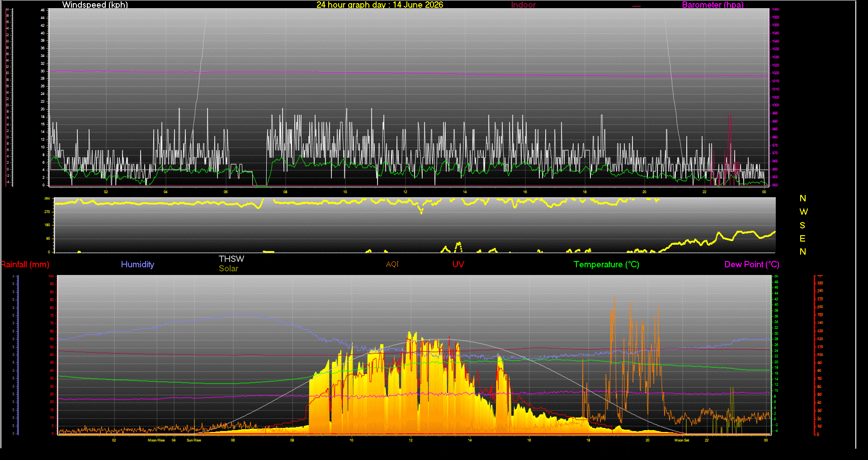Click the Sun Rise marker label
Image resolution: width=868 pixels, height=460 pixels.
point(193,440)
